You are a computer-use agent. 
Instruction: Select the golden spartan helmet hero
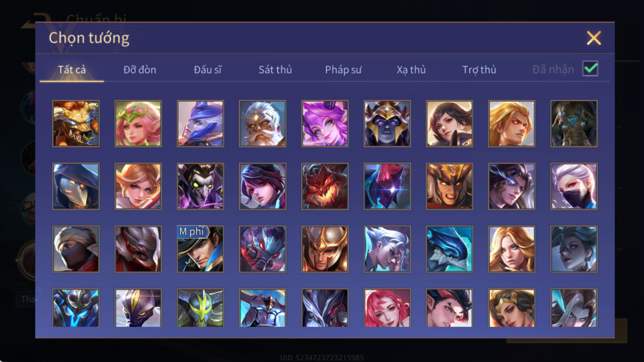click(x=325, y=249)
